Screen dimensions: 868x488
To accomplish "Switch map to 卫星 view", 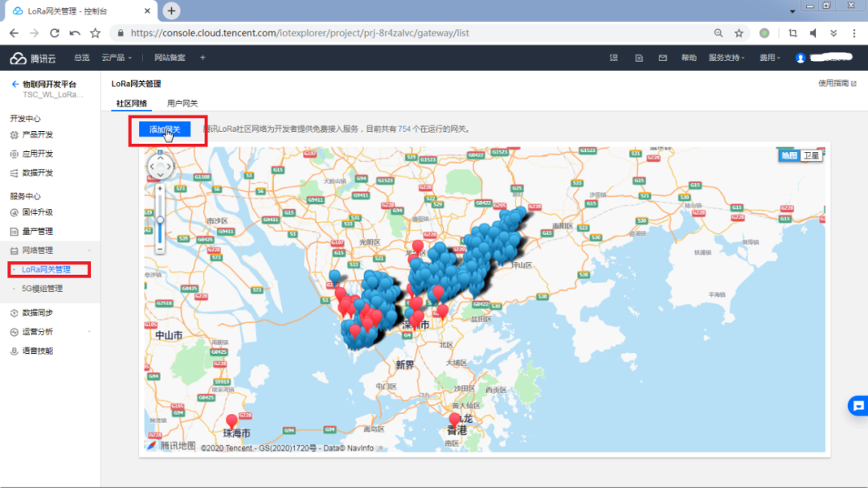I will click(811, 156).
